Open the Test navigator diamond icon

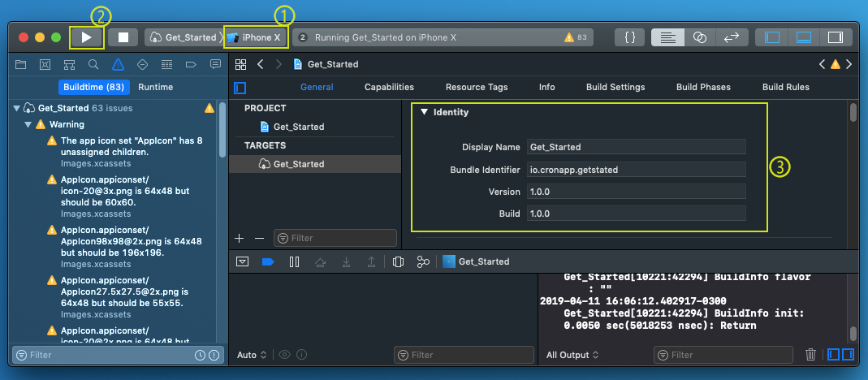(142, 65)
